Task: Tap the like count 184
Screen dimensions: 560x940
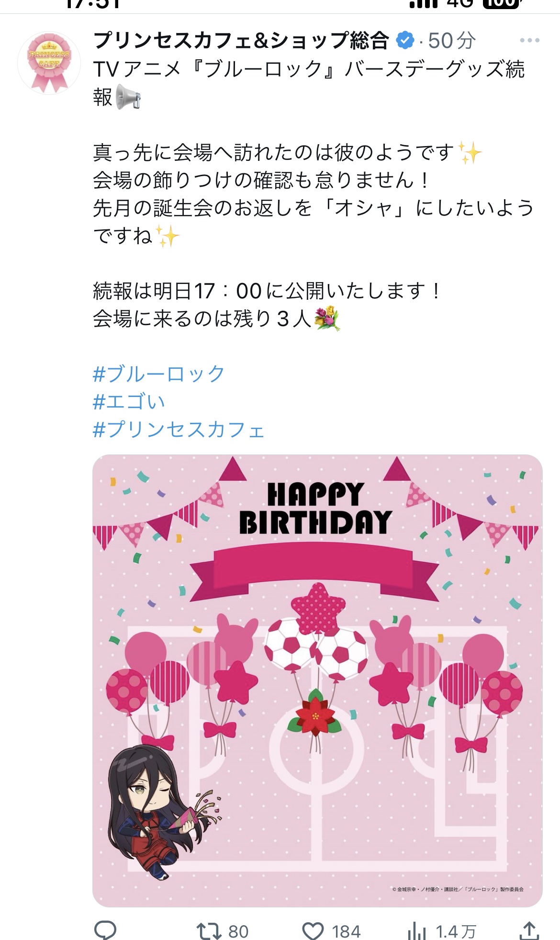Action: [346, 931]
